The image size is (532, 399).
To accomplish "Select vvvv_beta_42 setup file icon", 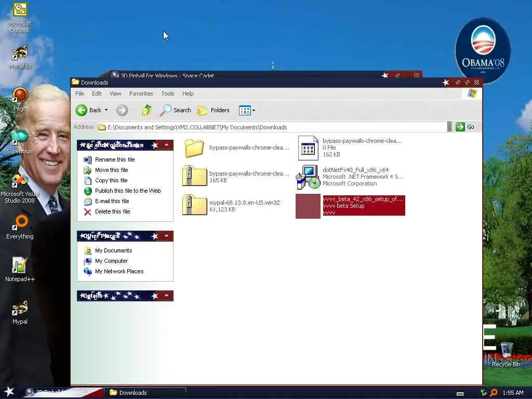I will click(308, 206).
